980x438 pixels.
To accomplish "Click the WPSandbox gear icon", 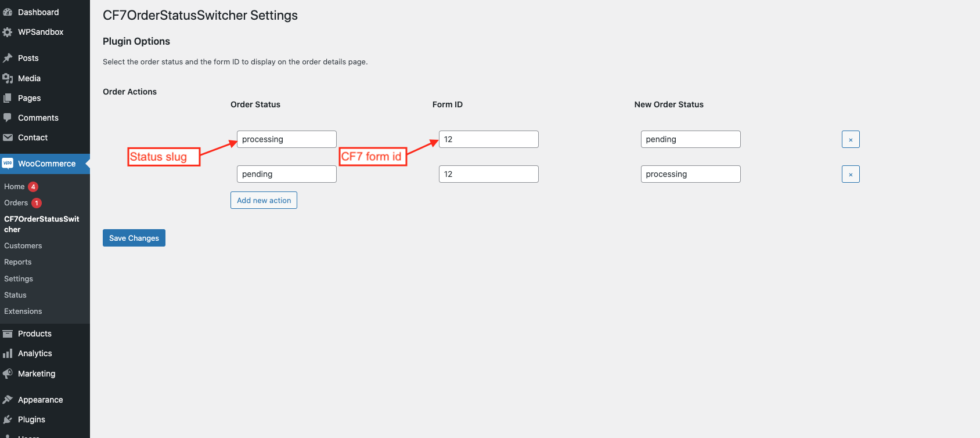I will [x=8, y=32].
